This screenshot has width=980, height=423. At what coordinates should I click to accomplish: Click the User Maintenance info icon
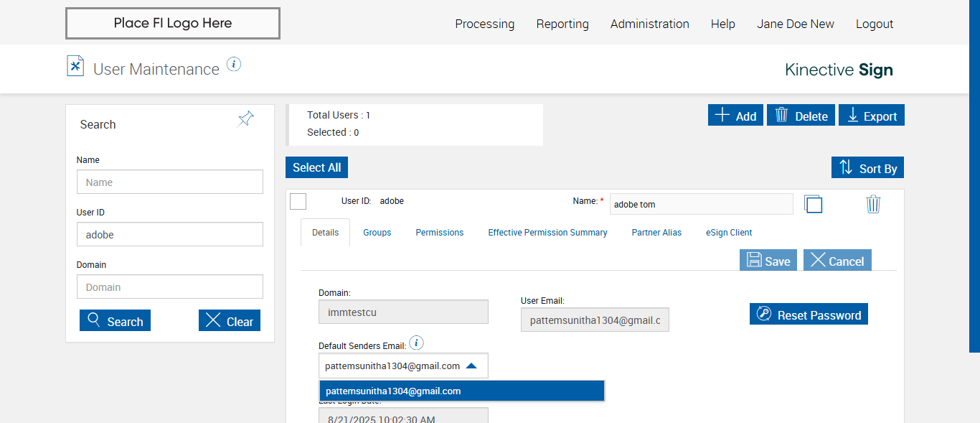[234, 65]
